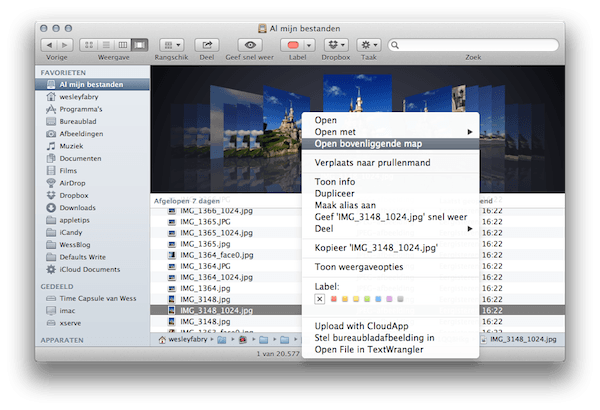Open Dropbox folder in the sidebar
This screenshot has width=600, height=410.
92,195
